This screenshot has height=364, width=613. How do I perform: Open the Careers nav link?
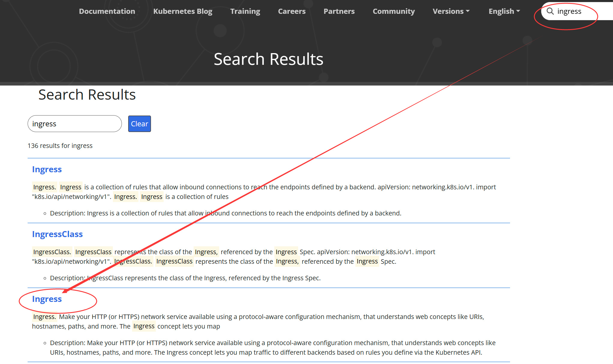tap(291, 11)
